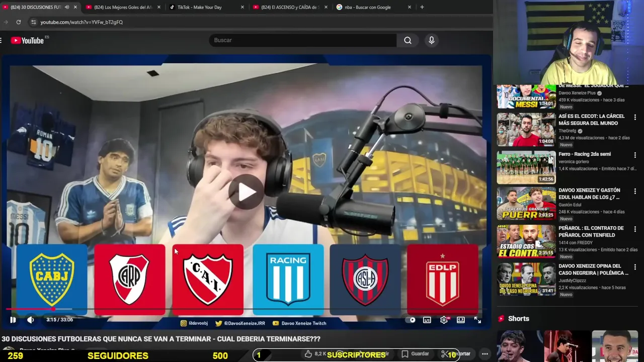Open title DAVOO XENEIZE Y GASTÓN EDUL HABLAN

(x=590, y=194)
